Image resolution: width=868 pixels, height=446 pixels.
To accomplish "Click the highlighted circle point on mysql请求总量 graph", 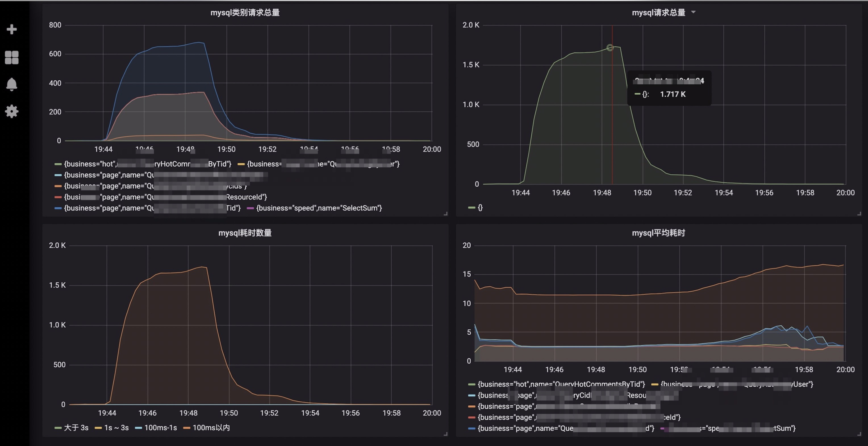I will pos(610,47).
